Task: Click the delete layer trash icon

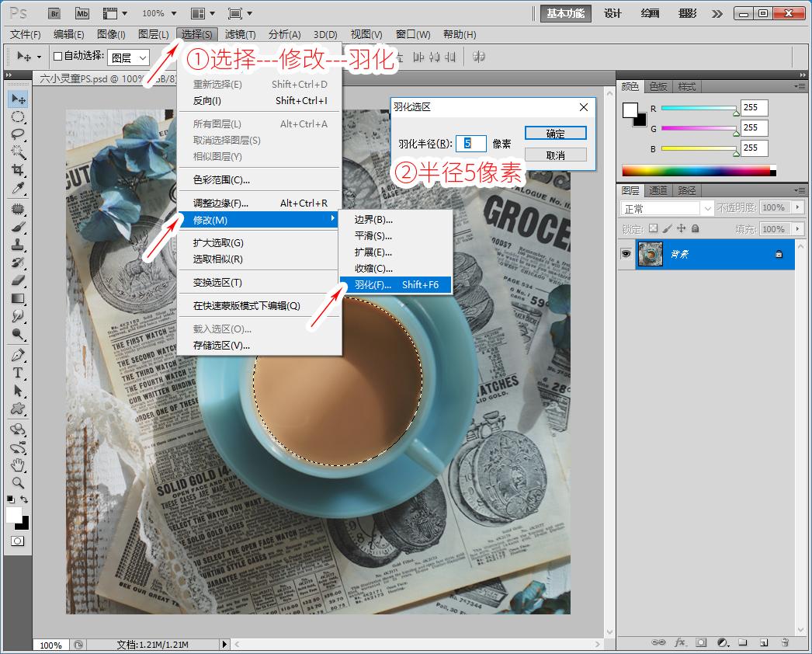Action: click(x=785, y=643)
